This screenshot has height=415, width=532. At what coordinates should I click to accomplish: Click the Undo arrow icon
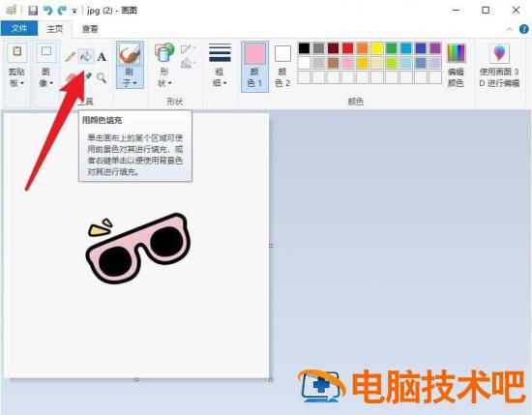tap(47, 11)
